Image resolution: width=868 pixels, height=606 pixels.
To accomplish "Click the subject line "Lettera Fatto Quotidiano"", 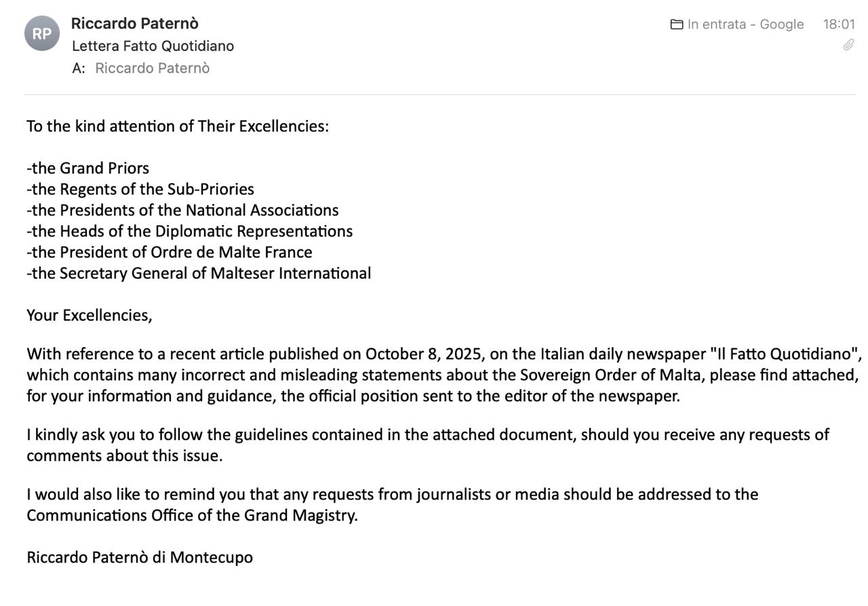I will [x=153, y=46].
